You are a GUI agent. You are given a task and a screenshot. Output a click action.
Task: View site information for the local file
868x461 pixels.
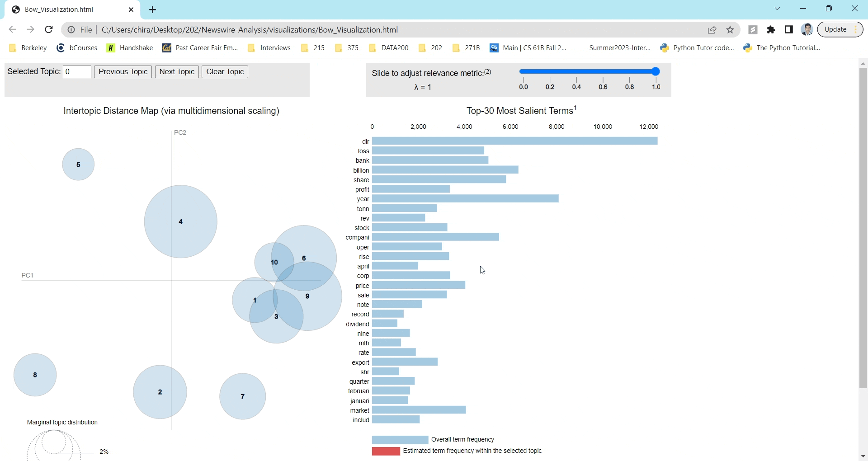pyautogui.click(x=71, y=29)
